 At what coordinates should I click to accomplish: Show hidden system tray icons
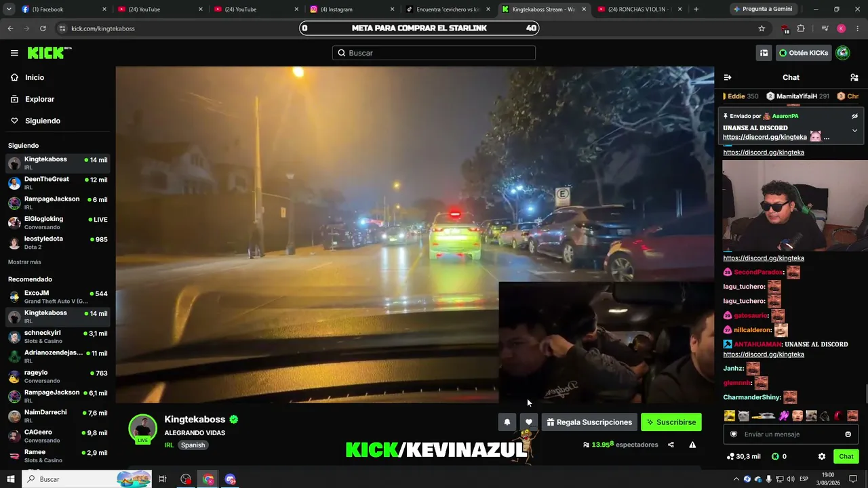click(x=736, y=479)
